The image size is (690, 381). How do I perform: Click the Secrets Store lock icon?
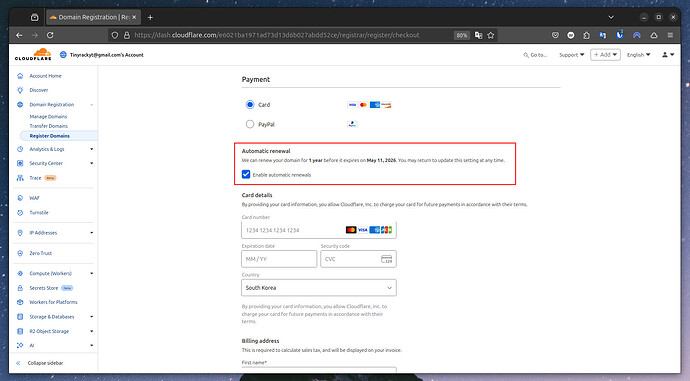(x=20, y=288)
